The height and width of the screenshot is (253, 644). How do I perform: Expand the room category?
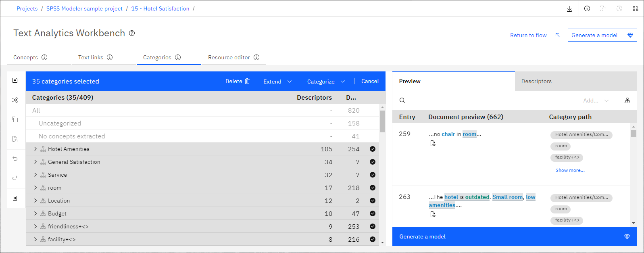[x=35, y=188]
